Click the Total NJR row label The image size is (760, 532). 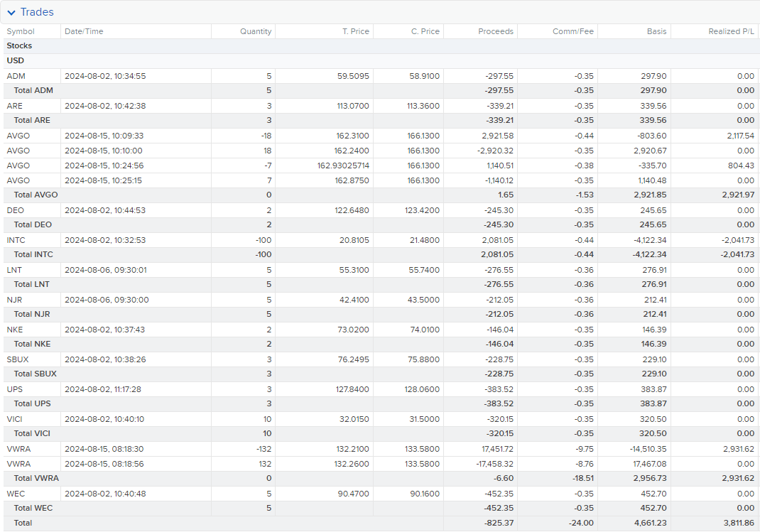pos(32,314)
